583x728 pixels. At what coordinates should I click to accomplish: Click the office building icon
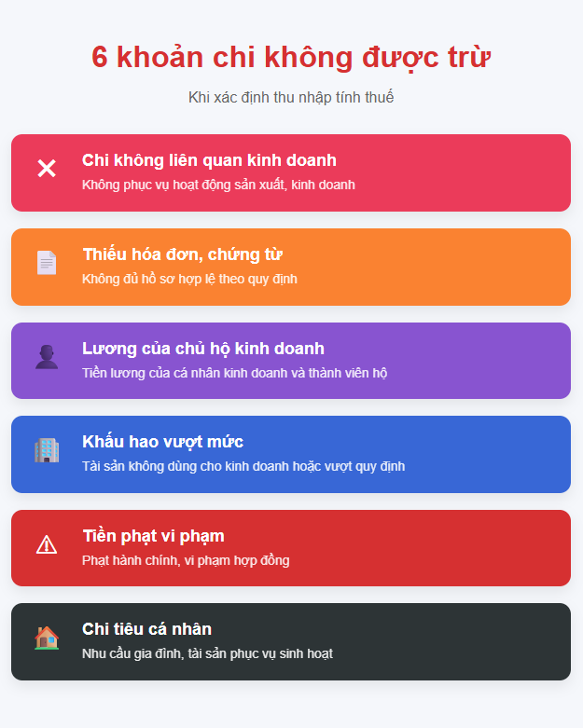point(47,451)
